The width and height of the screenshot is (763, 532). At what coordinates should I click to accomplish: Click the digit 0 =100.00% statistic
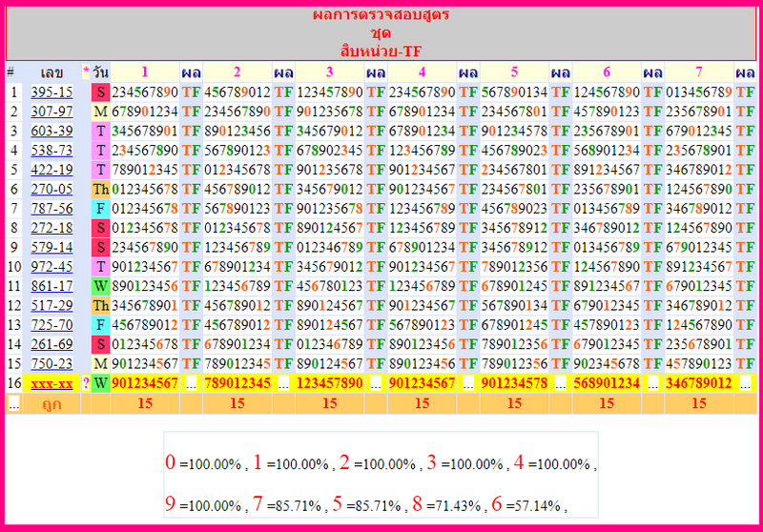pos(203,462)
